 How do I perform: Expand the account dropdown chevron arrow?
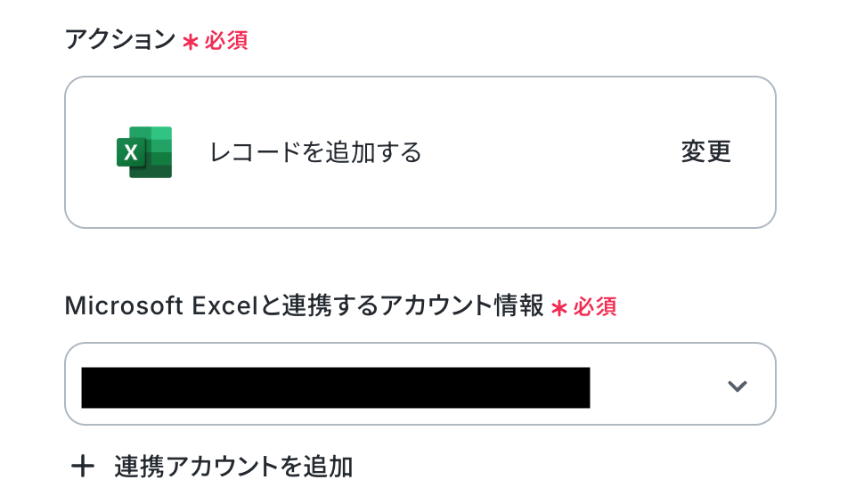736,386
